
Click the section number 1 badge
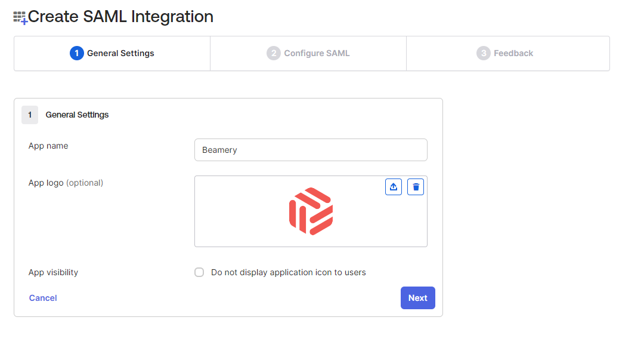[x=30, y=115]
